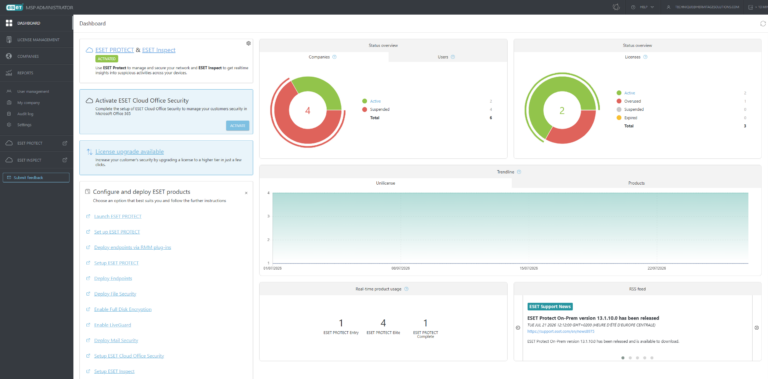Refresh the dashboard with the reload icon
This screenshot has width=768, height=379.
click(763, 24)
